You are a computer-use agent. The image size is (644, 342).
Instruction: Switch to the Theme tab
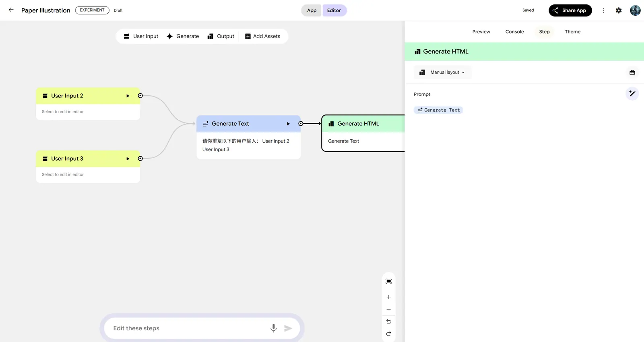(572, 32)
